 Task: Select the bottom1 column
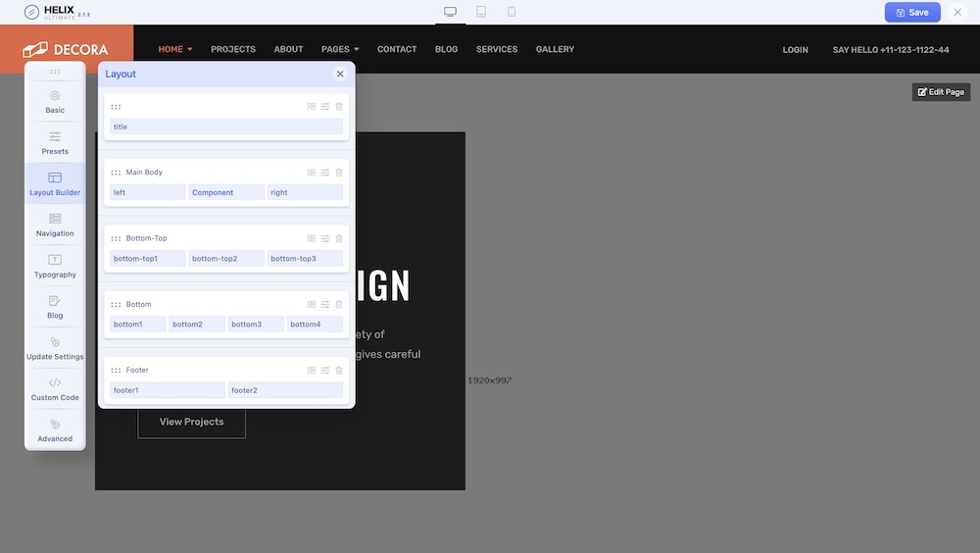pyautogui.click(x=137, y=324)
